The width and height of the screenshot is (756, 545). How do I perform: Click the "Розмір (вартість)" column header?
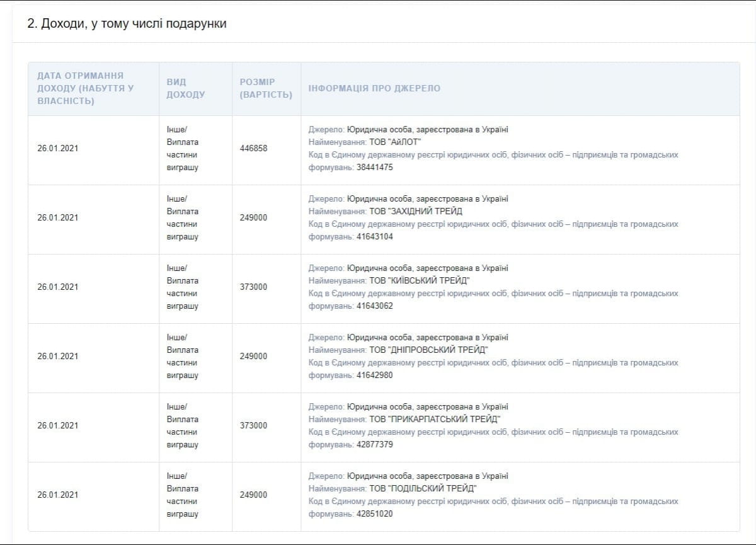click(x=266, y=88)
